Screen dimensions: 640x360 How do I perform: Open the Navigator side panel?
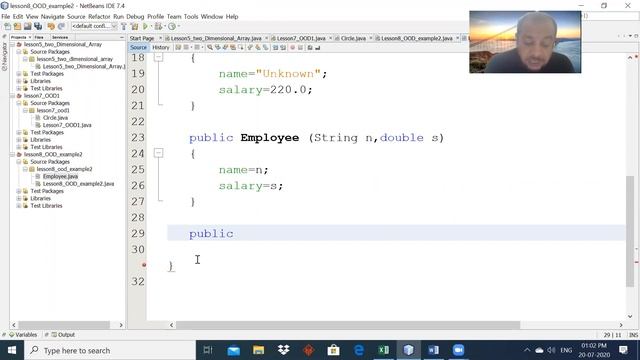(4, 57)
